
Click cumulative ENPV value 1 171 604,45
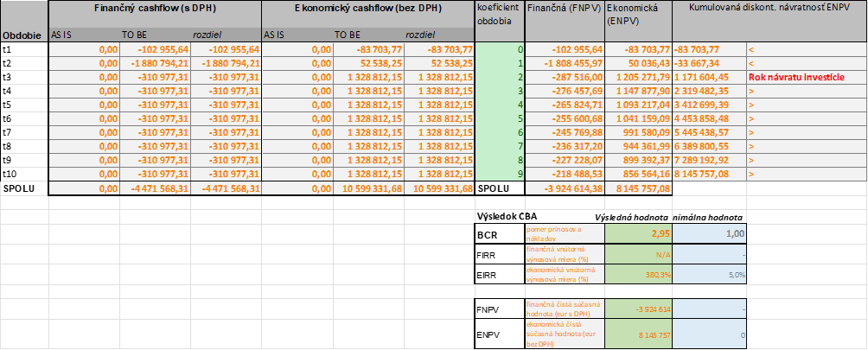(x=709, y=77)
